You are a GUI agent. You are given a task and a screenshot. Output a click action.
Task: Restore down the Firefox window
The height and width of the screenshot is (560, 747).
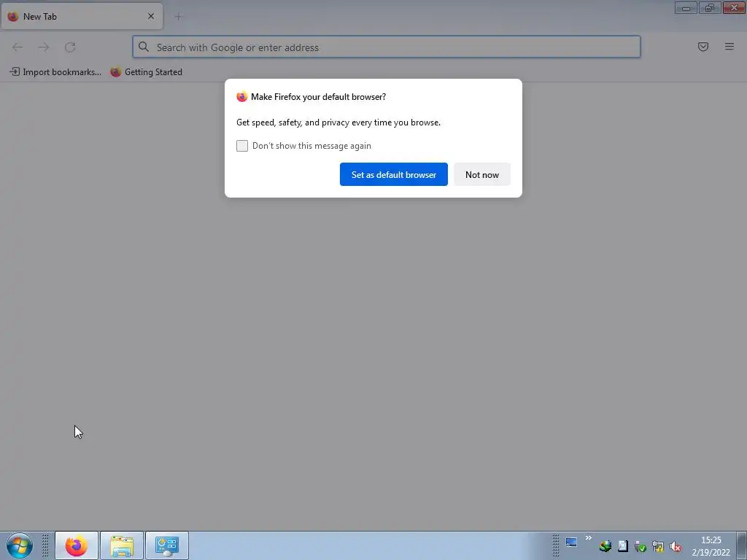pos(710,7)
